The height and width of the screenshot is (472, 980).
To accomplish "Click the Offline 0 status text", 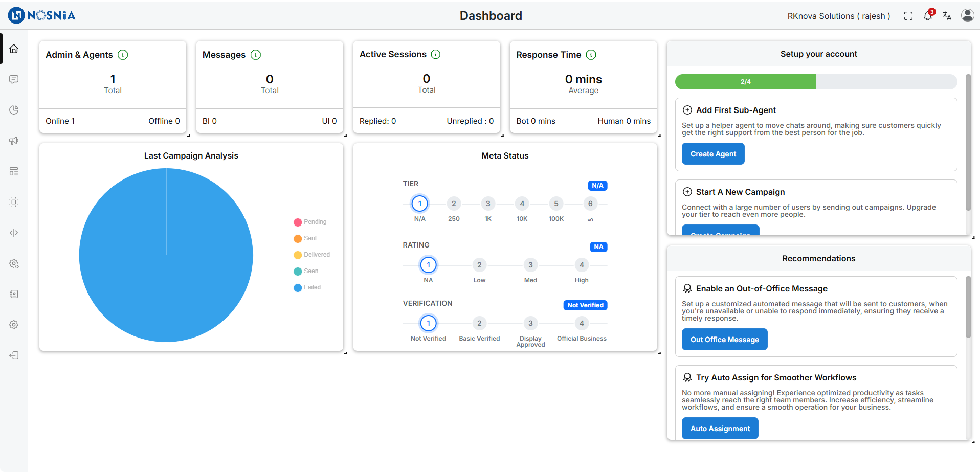I will (164, 121).
